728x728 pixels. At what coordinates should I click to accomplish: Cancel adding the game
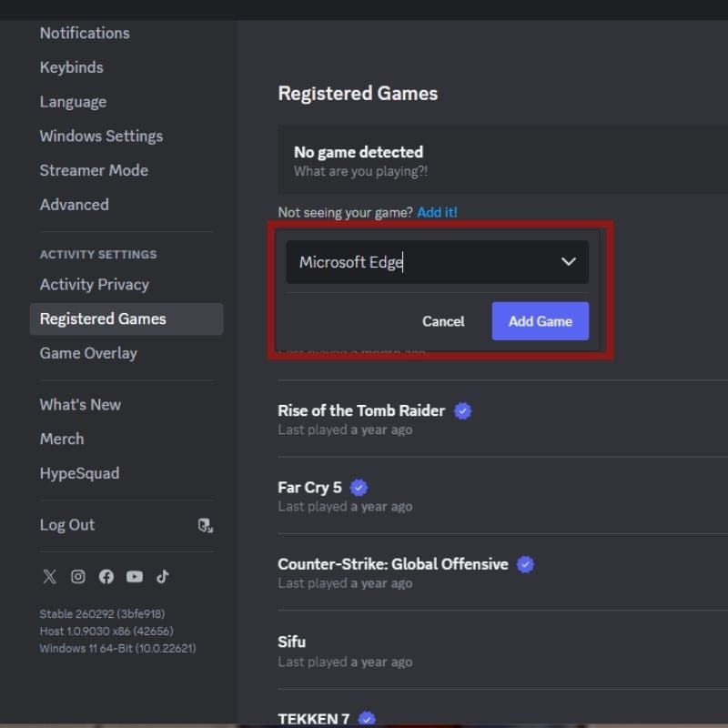(443, 321)
